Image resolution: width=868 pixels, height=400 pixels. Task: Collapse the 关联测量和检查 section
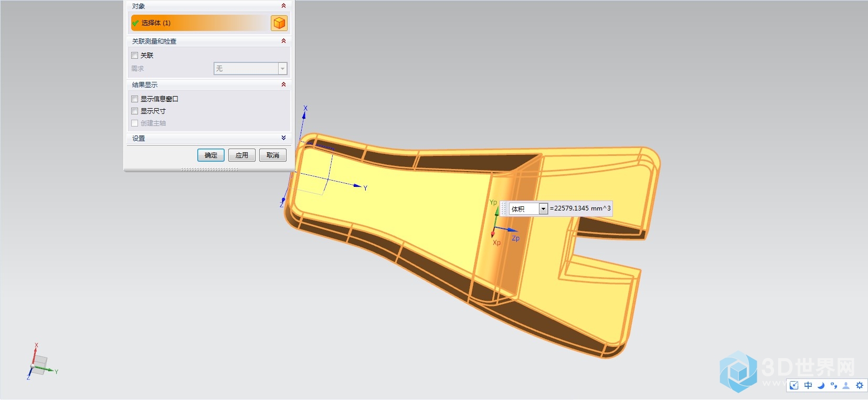283,41
